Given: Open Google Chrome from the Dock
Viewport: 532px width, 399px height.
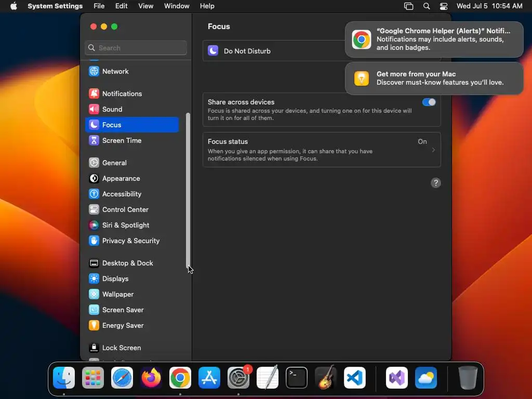Looking at the screenshot, I should click(180, 378).
